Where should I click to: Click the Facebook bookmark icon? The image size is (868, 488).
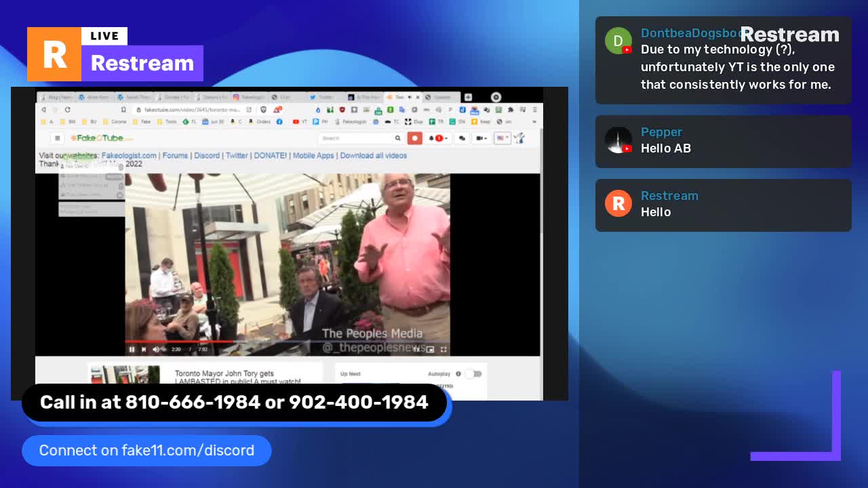click(x=279, y=122)
